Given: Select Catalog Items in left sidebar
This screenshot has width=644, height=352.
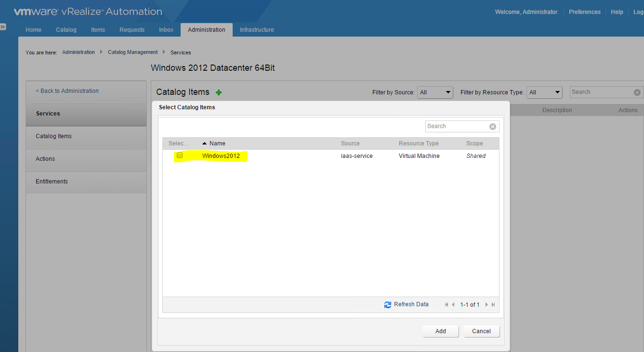Looking at the screenshot, I should click(x=86, y=136).
